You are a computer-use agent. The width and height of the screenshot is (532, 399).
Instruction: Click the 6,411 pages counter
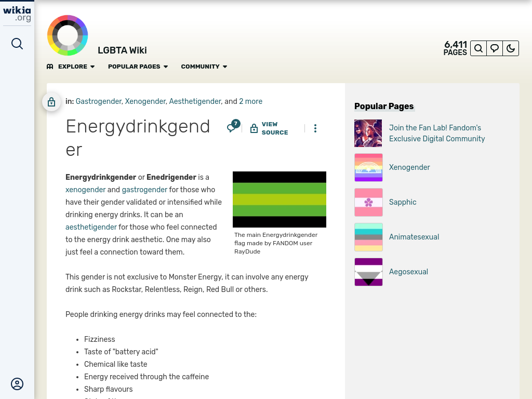pyautogui.click(x=455, y=48)
